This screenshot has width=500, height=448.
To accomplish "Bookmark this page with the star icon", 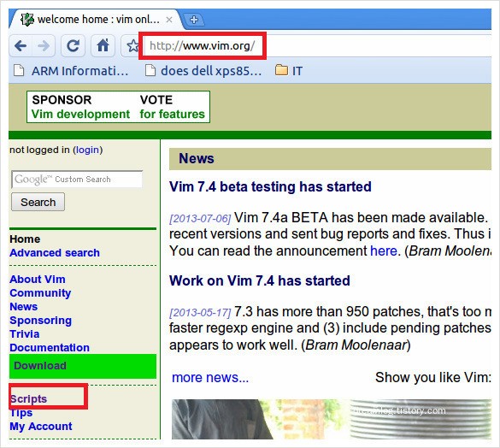I will pos(132,46).
